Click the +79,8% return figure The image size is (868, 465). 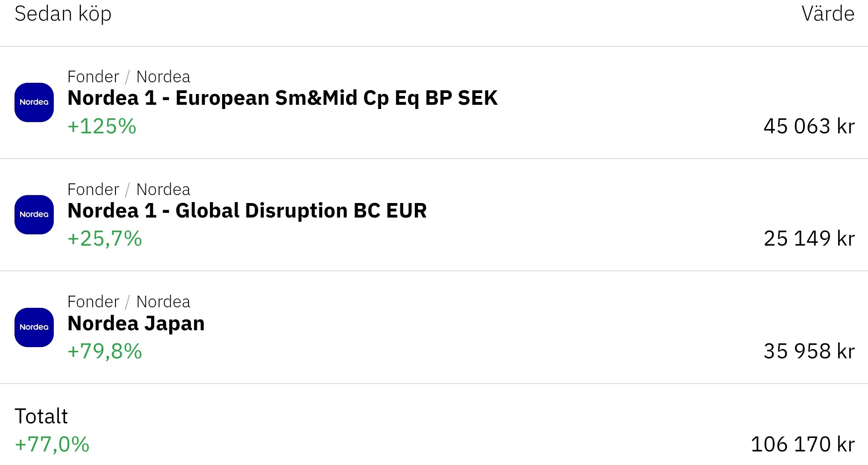105,351
